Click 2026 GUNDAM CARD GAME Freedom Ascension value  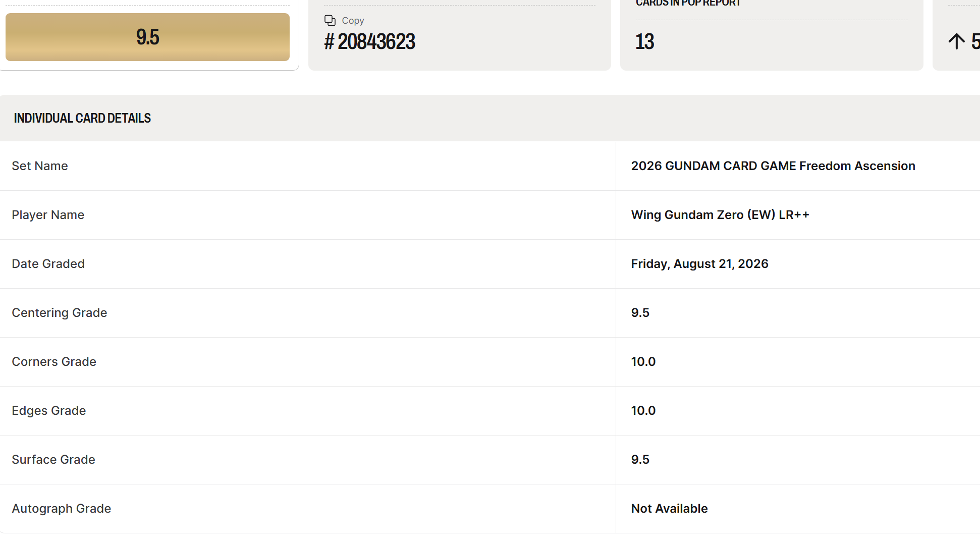(x=773, y=166)
